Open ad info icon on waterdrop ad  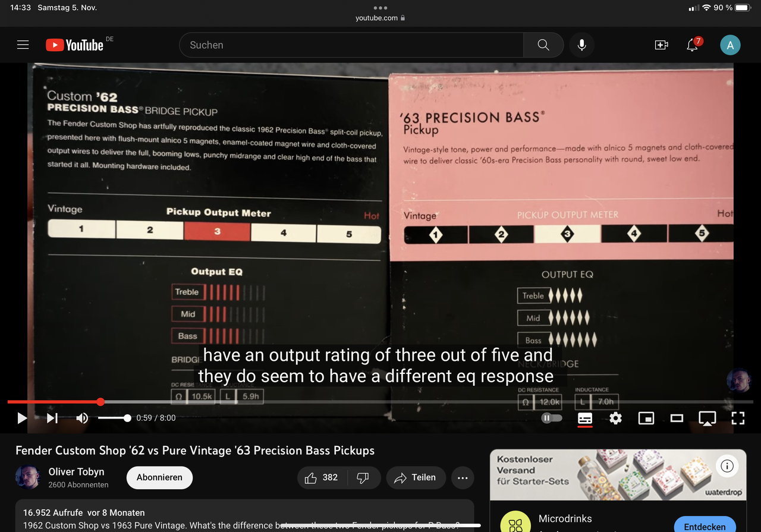727,466
